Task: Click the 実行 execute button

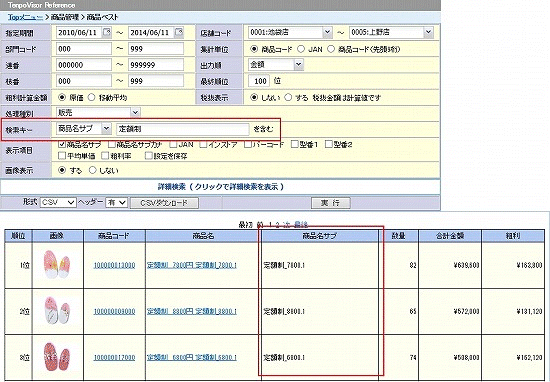Action: click(330, 203)
